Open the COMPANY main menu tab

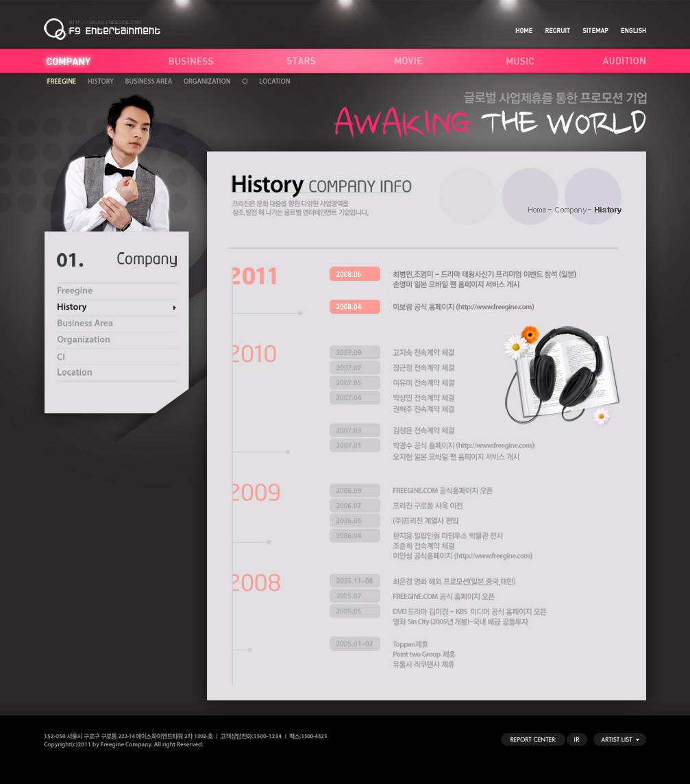point(69,62)
